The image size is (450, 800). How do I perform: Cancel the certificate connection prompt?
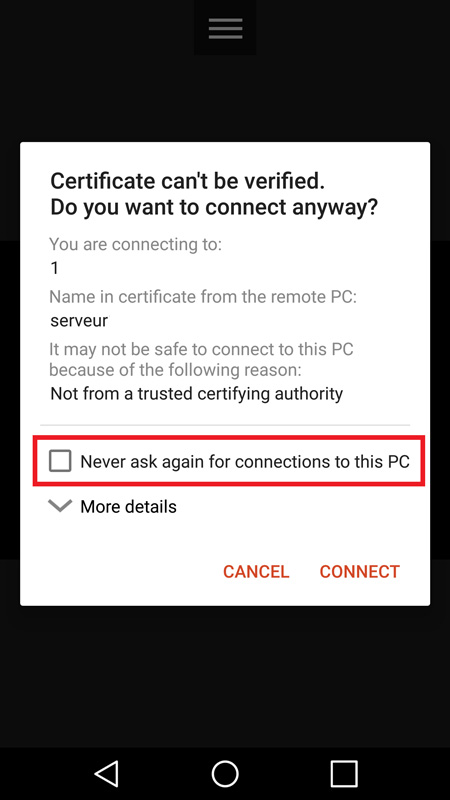click(256, 571)
